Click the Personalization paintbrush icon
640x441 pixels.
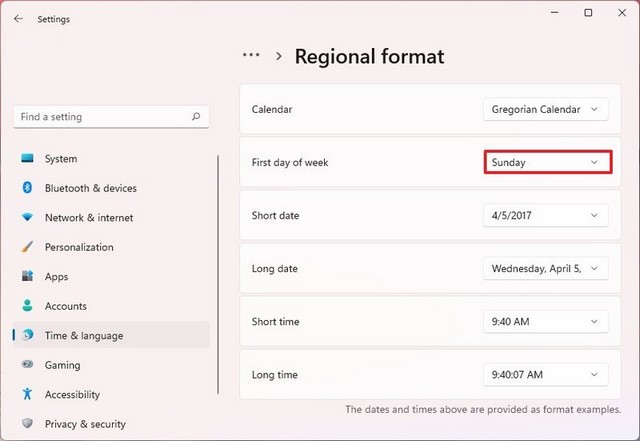point(27,247)
